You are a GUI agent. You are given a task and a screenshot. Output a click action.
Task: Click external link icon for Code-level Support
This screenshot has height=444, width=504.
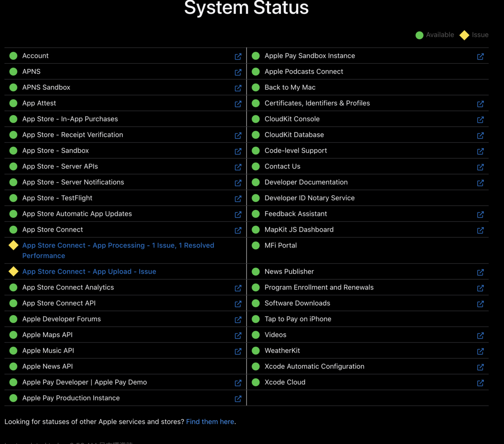pyautogui.click(x=480, y=151)
